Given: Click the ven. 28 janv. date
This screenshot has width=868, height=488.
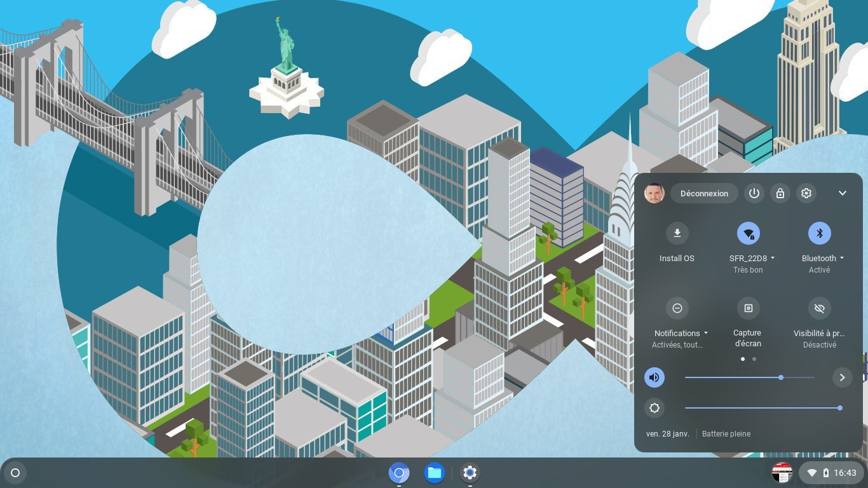Looking at the screenshot, I should 668,434.
